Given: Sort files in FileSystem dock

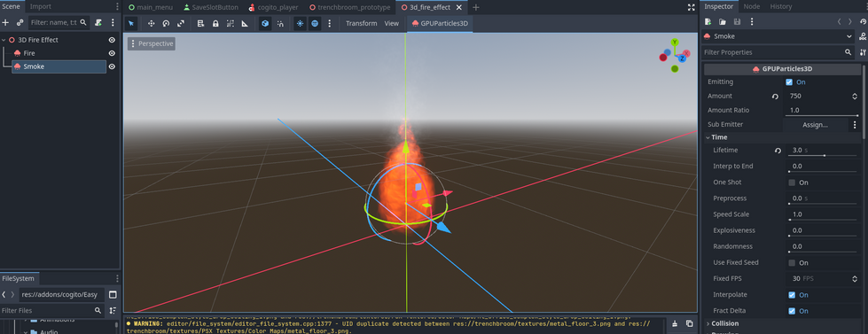Looking at the screenshot, I should tap(113, 310).
